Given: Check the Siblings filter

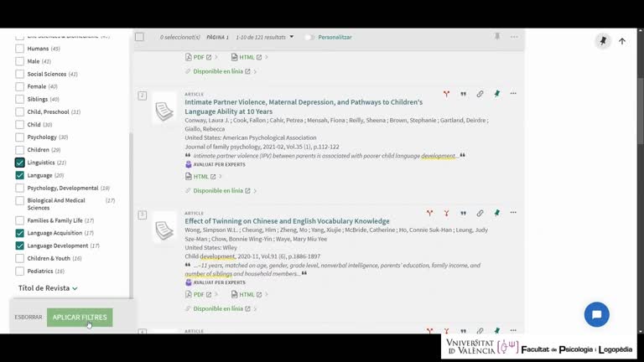Looking at the screenshot, I should click(20, 100).
